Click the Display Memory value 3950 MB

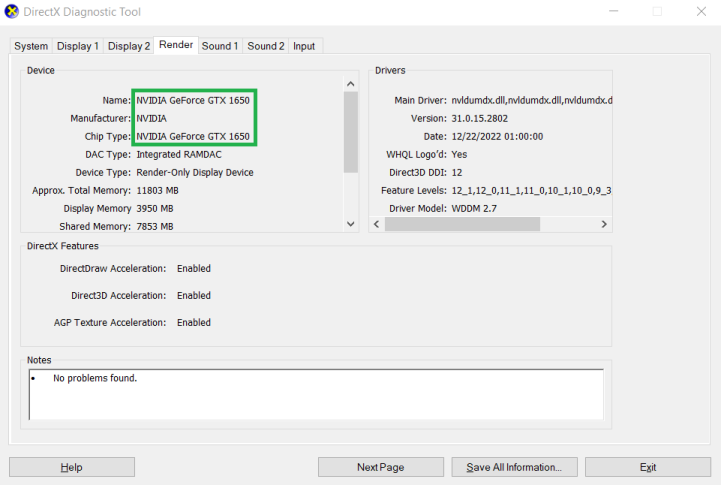point(155,208)
